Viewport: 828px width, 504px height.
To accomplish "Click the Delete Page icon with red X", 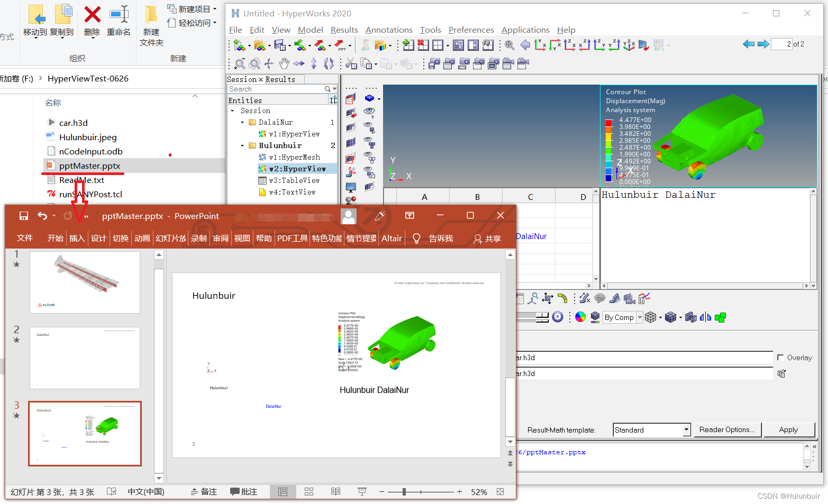I will pyautogui.click(x=423, y=45).
